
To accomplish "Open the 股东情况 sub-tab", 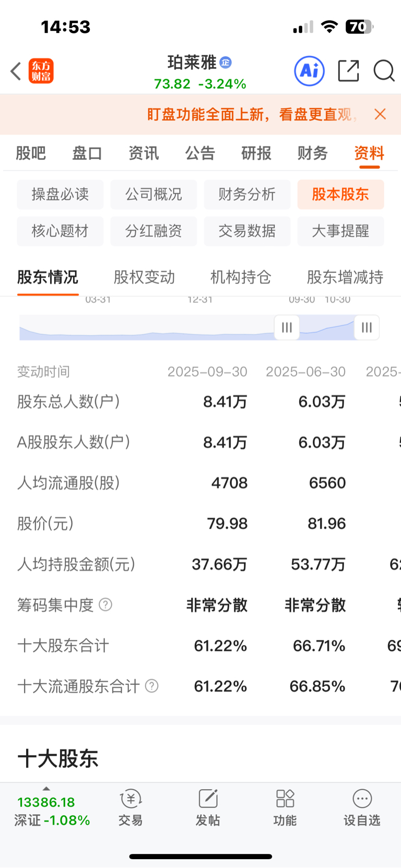I will (48, 277).
